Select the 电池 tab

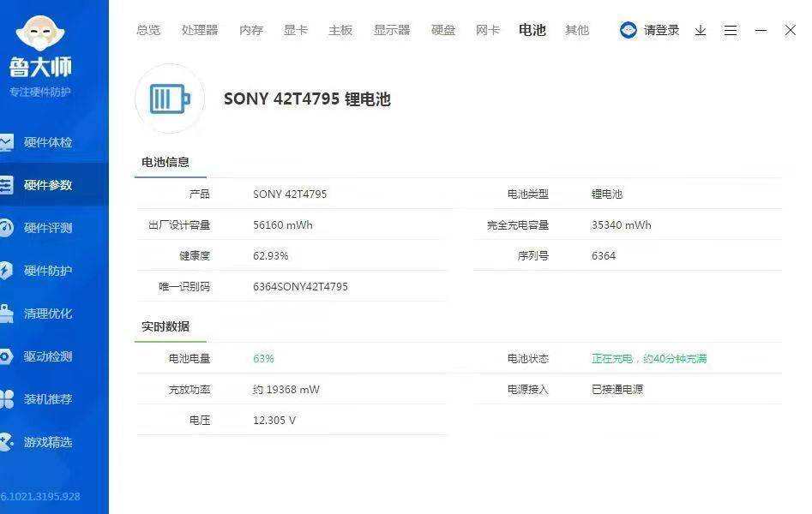coord(532,30)
